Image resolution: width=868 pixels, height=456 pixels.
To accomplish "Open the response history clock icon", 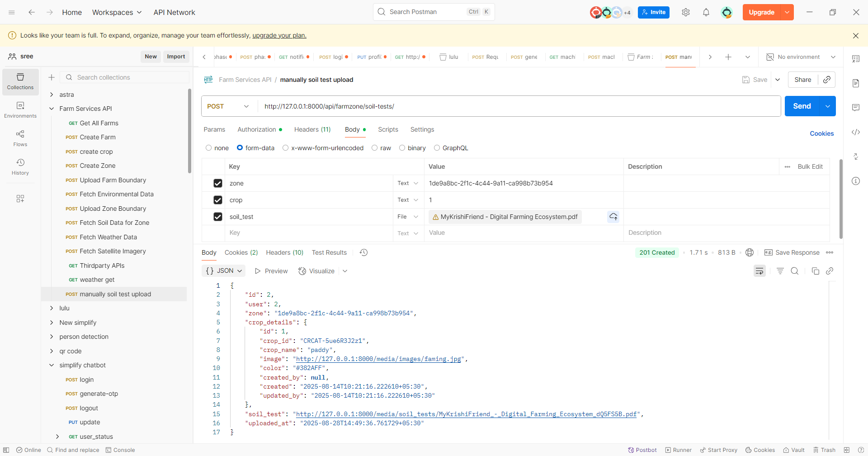I will coord(363,252).
